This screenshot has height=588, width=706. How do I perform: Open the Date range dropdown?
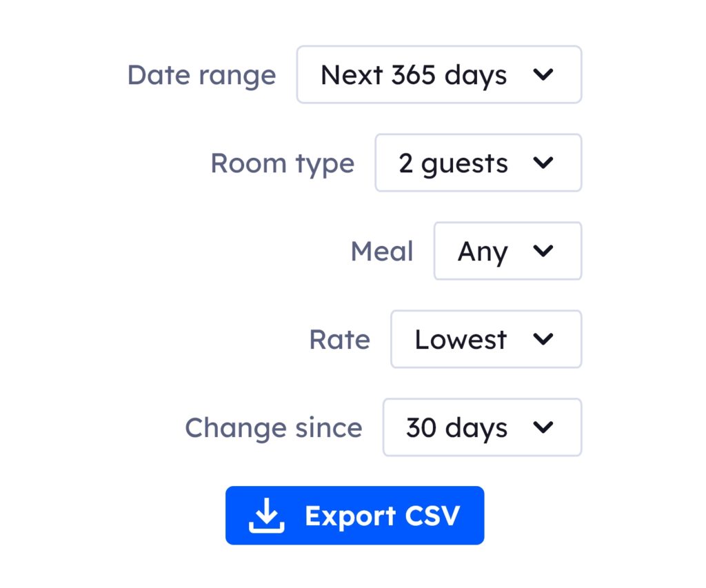click(439, 75)
